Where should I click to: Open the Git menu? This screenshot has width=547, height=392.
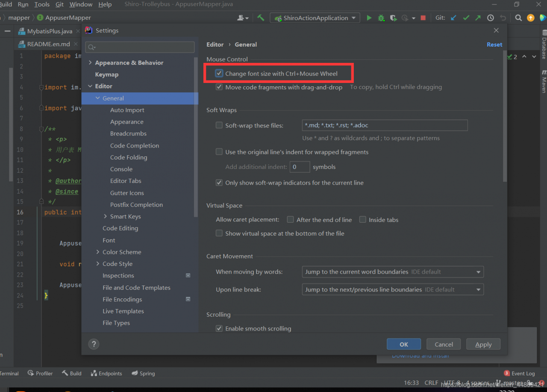[59, 4]
